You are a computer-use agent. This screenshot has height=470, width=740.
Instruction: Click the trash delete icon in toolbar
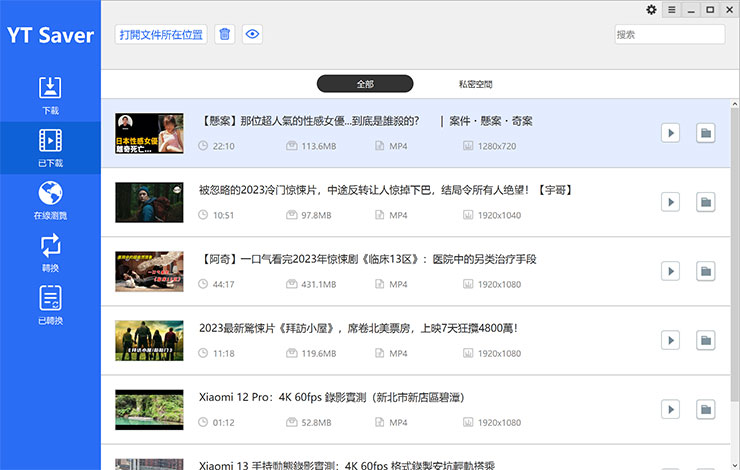(x=225, y=34)
